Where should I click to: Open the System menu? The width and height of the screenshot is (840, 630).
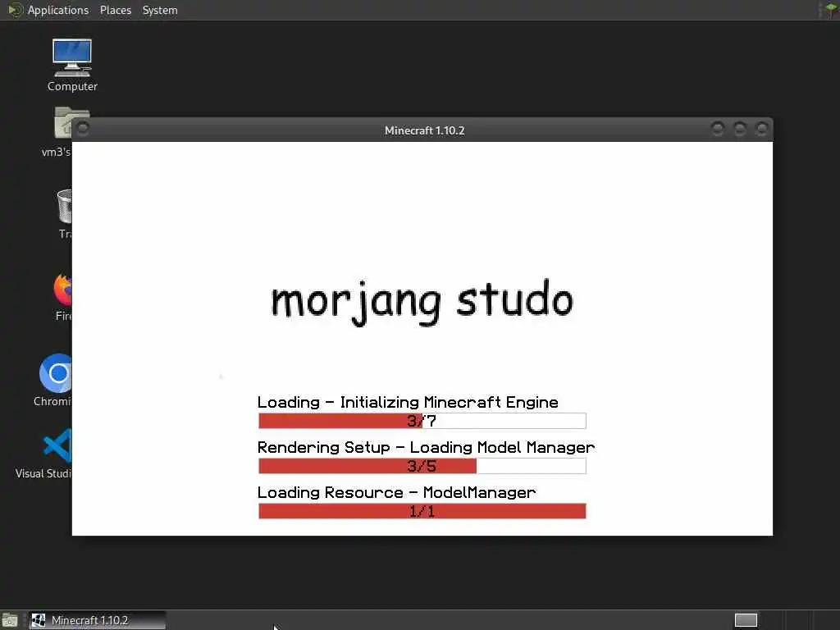(x=160, y=10)
